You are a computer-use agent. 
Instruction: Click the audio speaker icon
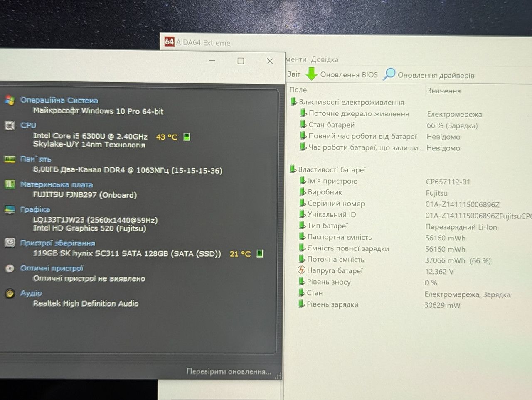10,293
